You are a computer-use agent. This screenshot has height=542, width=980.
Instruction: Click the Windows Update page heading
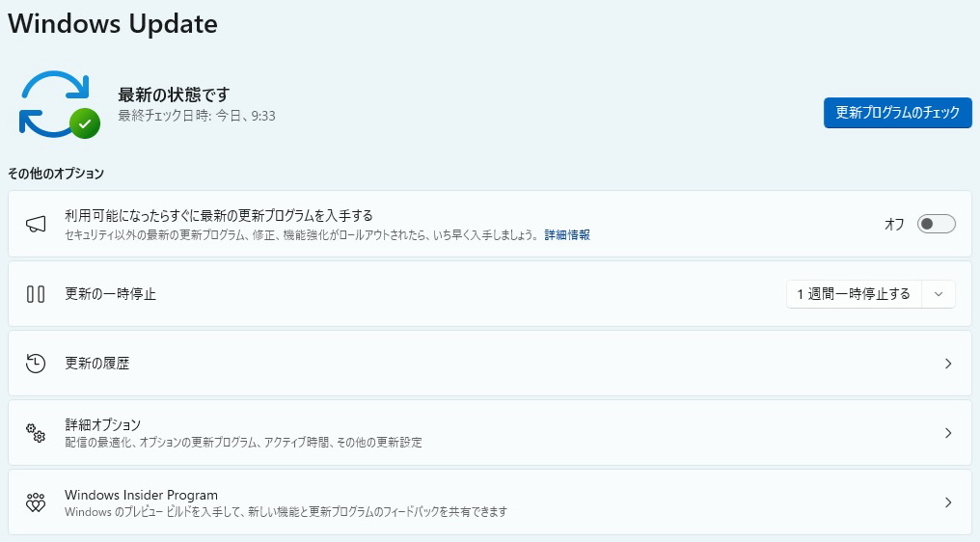pos(113,24)
